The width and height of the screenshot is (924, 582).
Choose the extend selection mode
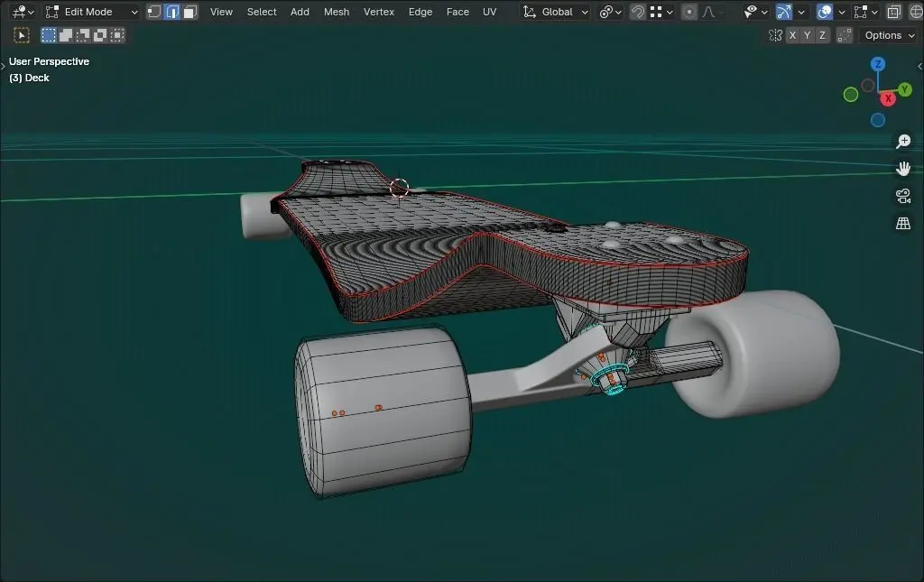[66, 35]
